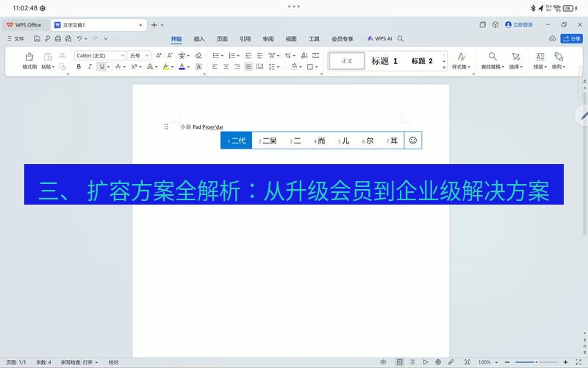Screen dimensions: 588x368
Task: Decrease font size with A- icon
Action: (x=170, y=56)
